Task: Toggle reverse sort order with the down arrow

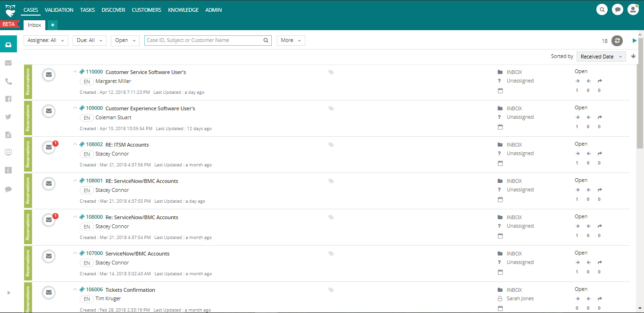Action: [633, 56]
